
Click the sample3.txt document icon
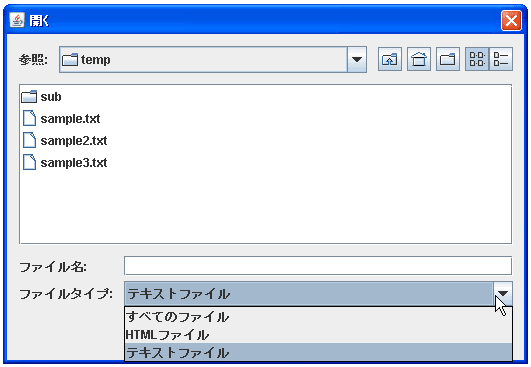(x=29, y=162)
